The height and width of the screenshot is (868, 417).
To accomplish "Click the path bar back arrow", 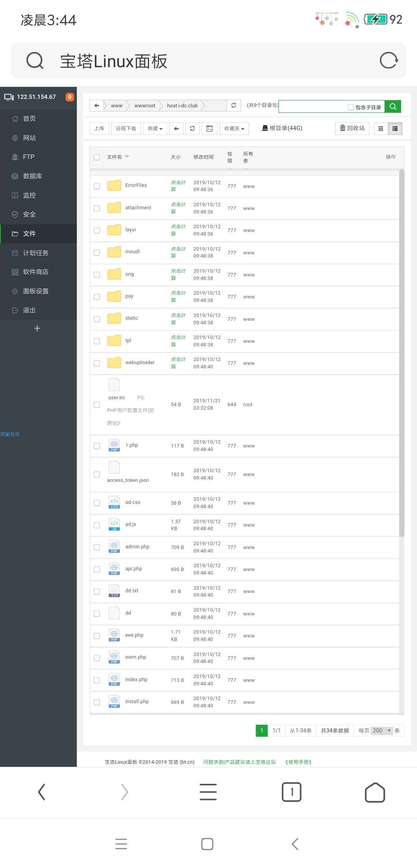I will [97, 105].
